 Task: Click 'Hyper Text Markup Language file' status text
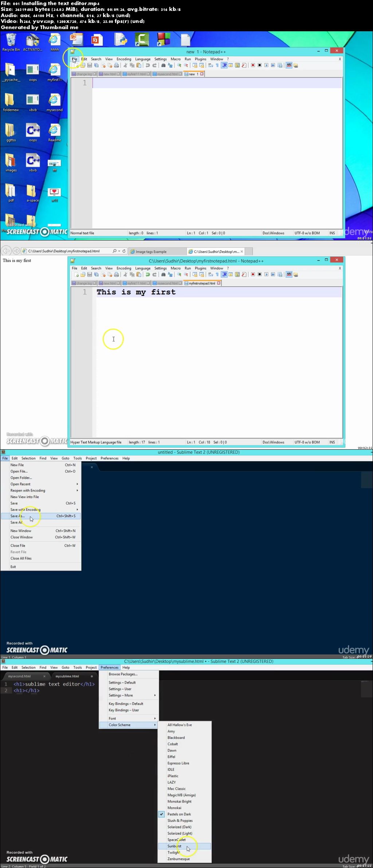96,442
